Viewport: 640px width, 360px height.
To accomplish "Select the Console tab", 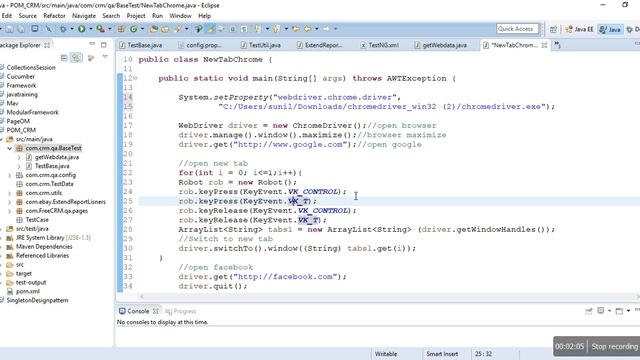I will tap(138, 311).
